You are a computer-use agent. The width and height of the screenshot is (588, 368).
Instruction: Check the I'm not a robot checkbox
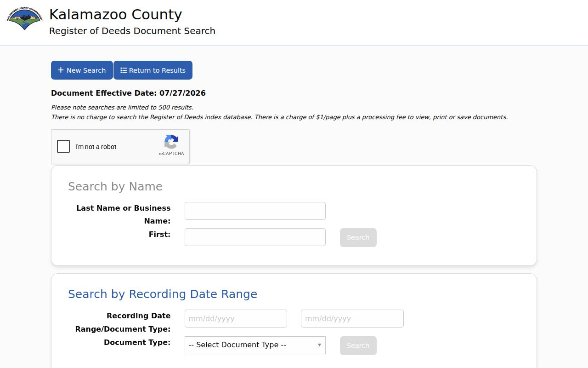click(63, 146)
